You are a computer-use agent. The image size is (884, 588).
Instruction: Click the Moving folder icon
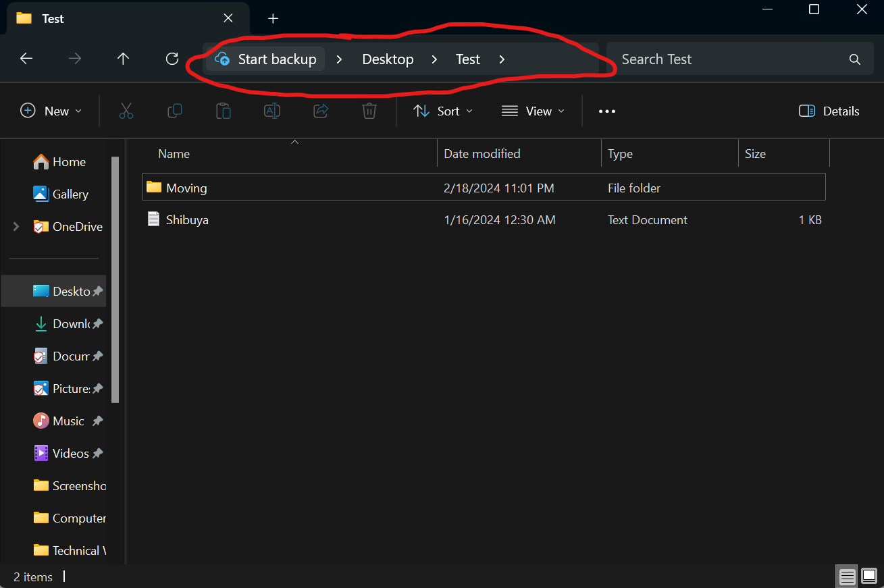(154, 187)
